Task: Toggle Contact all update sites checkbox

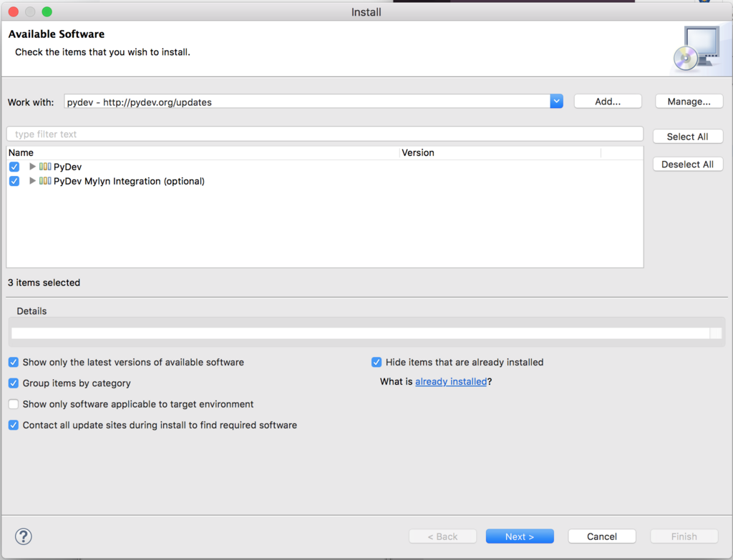Action: tap(14, 425)
